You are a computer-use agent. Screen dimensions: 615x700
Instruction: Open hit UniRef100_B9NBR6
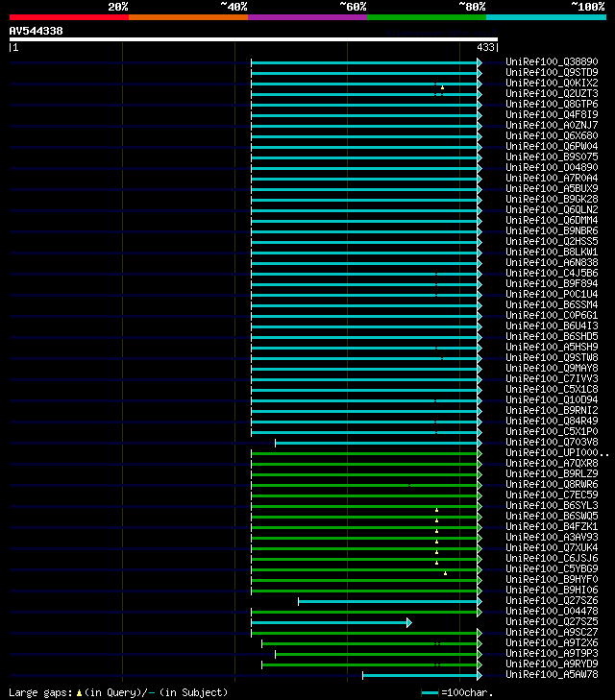[x=552, y=230]
